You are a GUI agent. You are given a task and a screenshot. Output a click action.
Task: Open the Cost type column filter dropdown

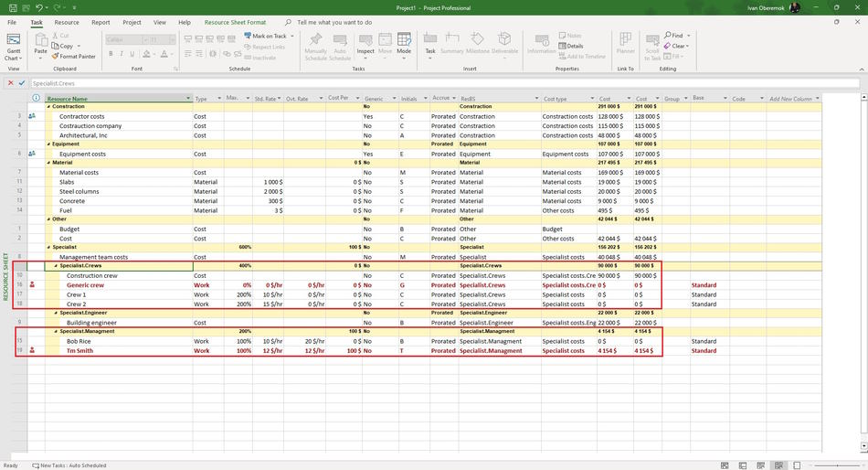592,98
